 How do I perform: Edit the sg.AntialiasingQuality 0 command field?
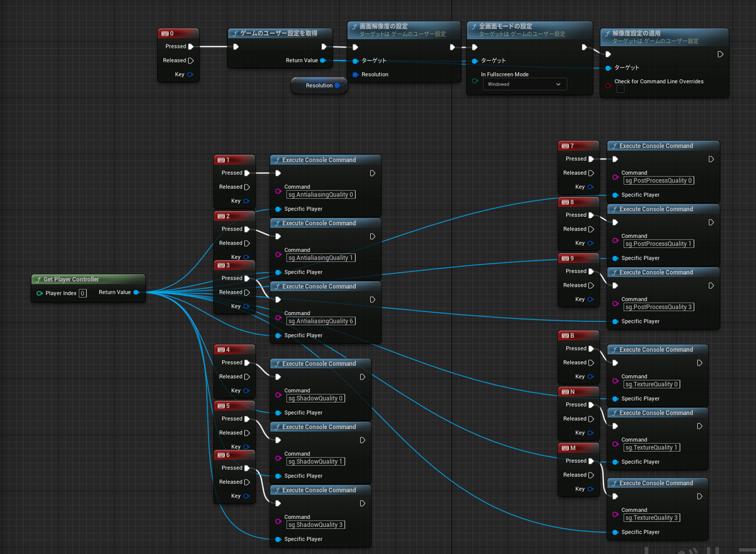tap(321, 195)
